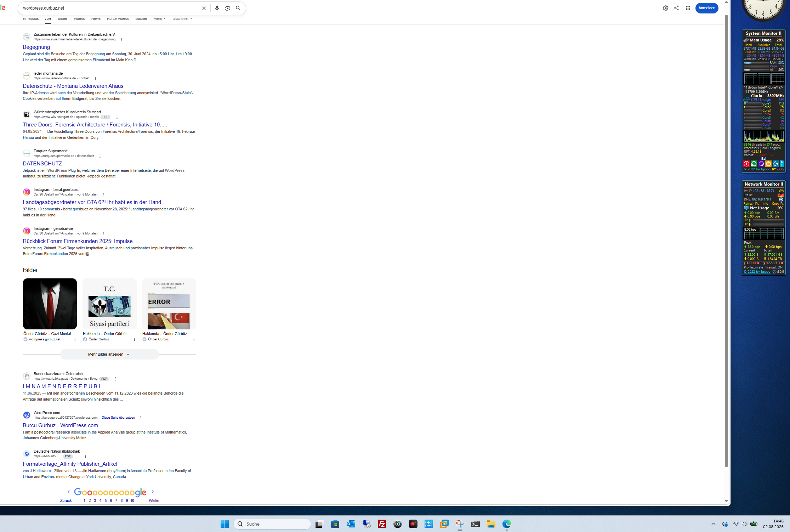
Task: Click the share icon in Google header
Action: click(x=676, y=8)
